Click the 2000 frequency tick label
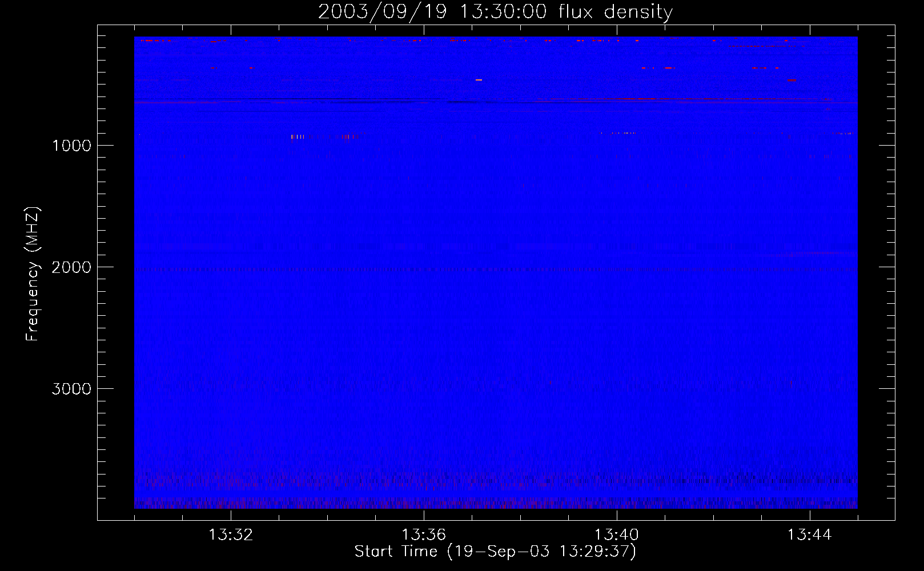Viewport: 924px width, 571px height. pyautogui.click(x=71, y=267)
